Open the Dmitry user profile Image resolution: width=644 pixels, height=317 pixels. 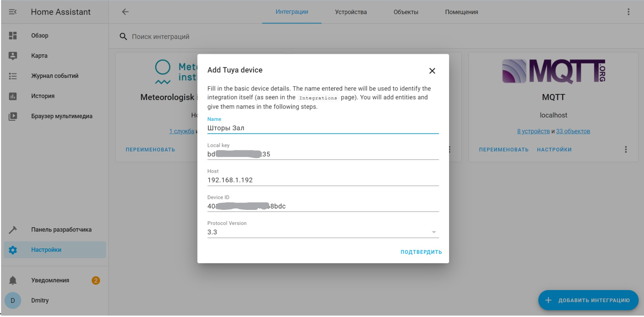point(55,301)
